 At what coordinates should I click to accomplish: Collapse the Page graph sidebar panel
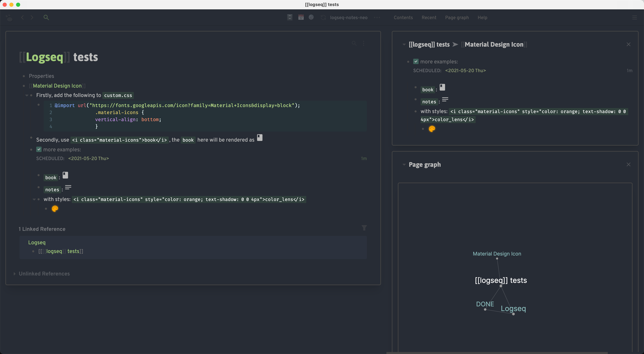coord(404,165)
